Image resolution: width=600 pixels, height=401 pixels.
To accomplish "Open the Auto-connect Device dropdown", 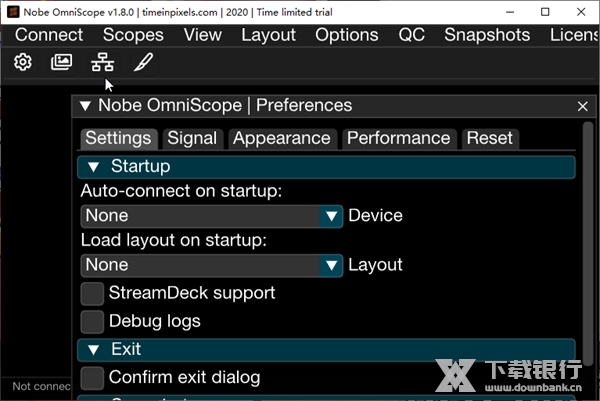I will pos(332,215).
